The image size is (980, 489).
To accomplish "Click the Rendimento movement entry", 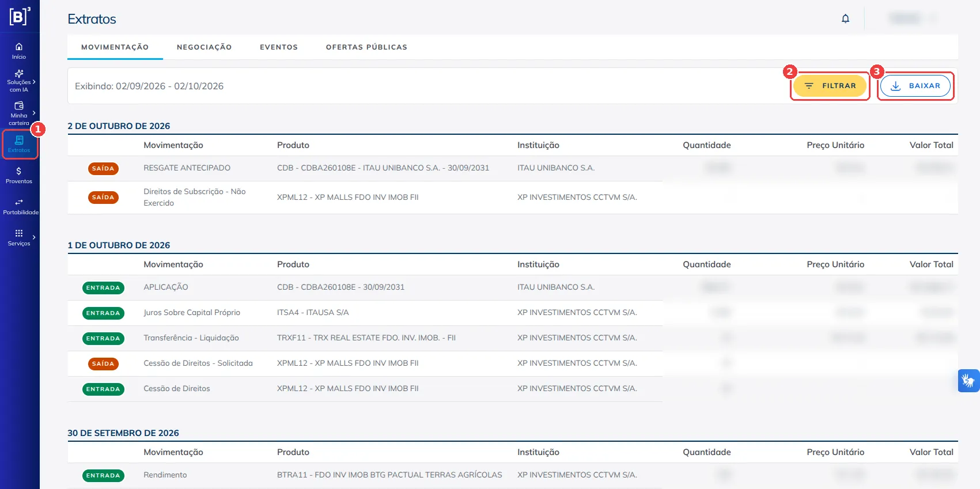I will tap(165, 475).
